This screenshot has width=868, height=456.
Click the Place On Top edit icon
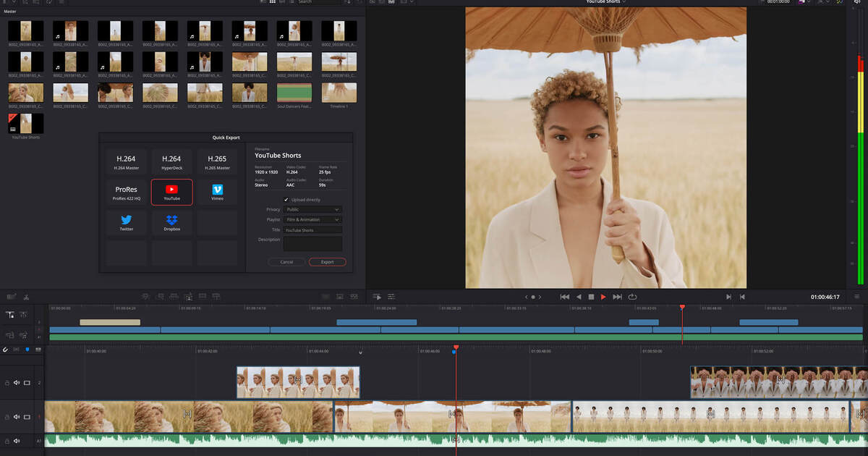click(203, 297)
